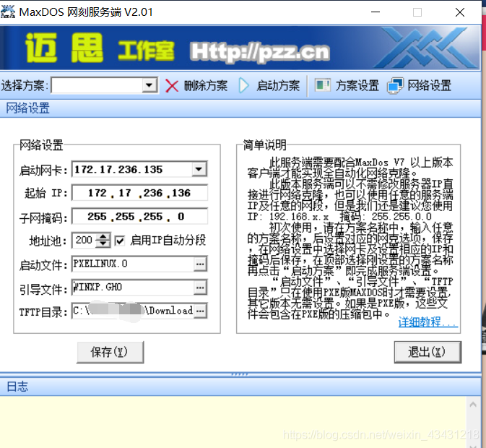The height and width of the screenshot is (448, 486).
Task: Click the 地址池 value field showing 200
Action: pos(84,241)
